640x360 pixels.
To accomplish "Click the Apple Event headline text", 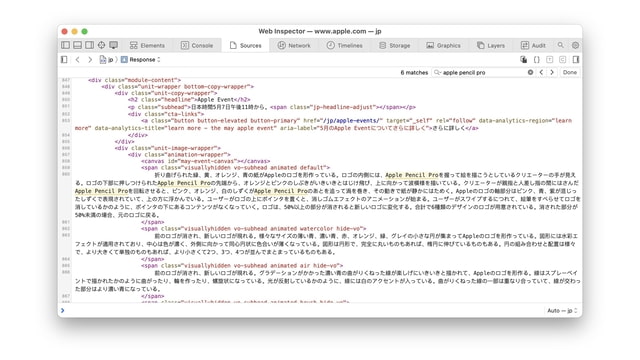I will coord(215,100).
